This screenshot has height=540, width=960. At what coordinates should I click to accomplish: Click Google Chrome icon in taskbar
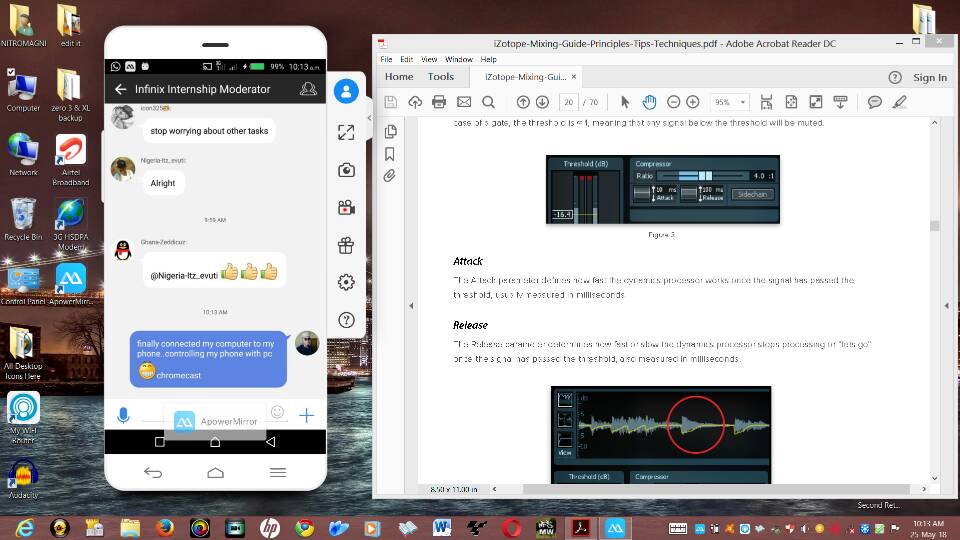(x=304, y=528)
